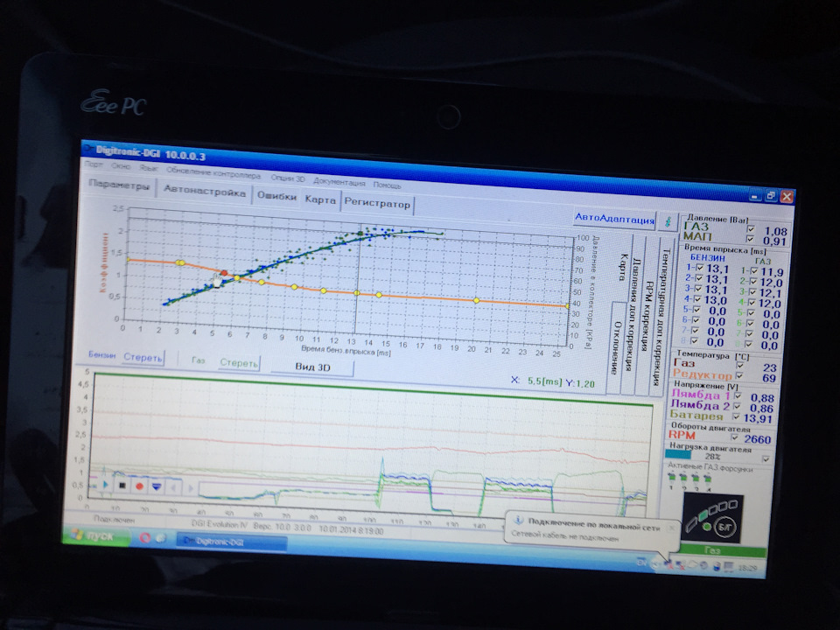Open the Регистратор tab
This screenshot has width=840, height=630.
tap(376, 205)
